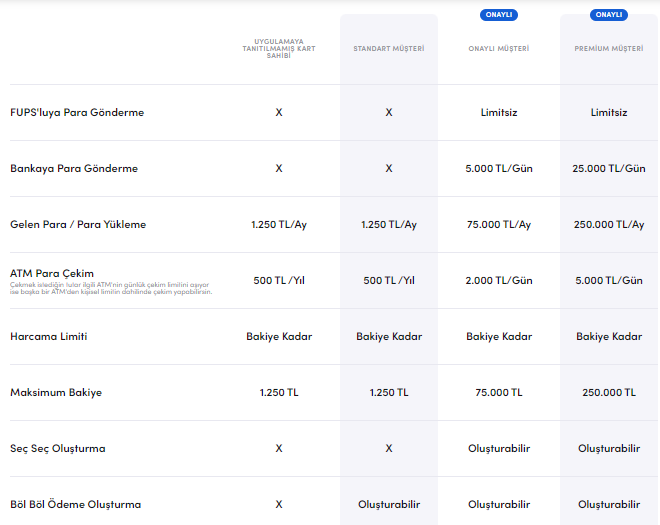Screen dimensions: 660x525
Task: Click the Maksimum Bakiye row label
Action: pos(56,393)
